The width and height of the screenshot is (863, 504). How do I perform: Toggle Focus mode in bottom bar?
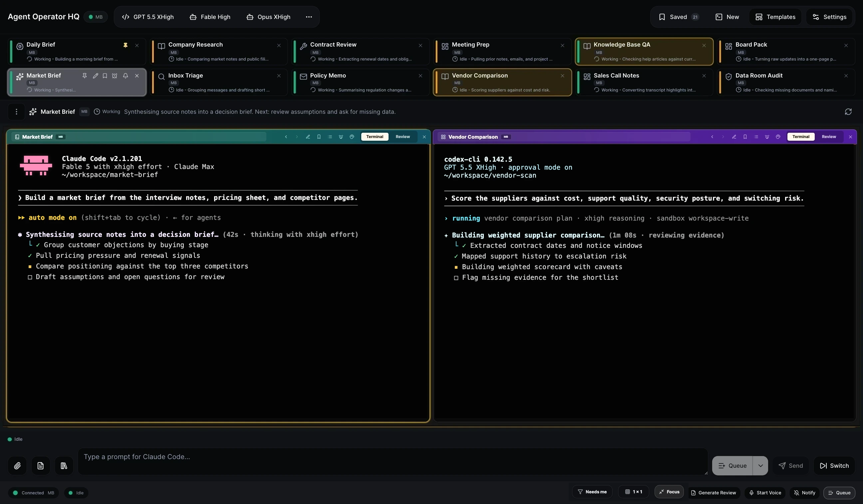pyautogui.click(x=669, y=492)
